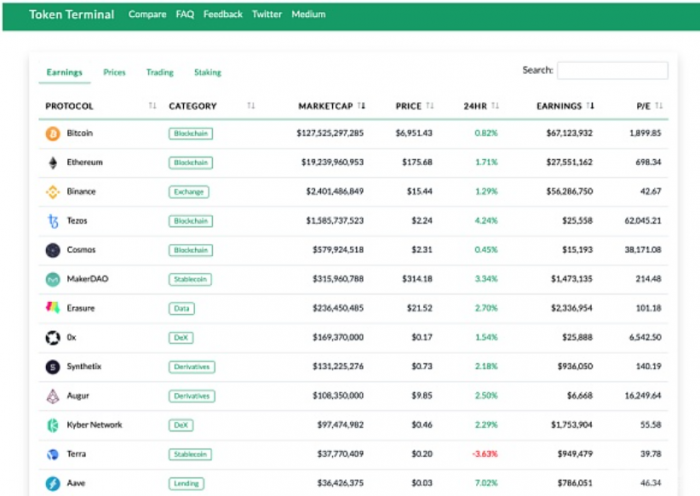Switch to the Trading tab
700x496 pixels.
coord(160,72)
